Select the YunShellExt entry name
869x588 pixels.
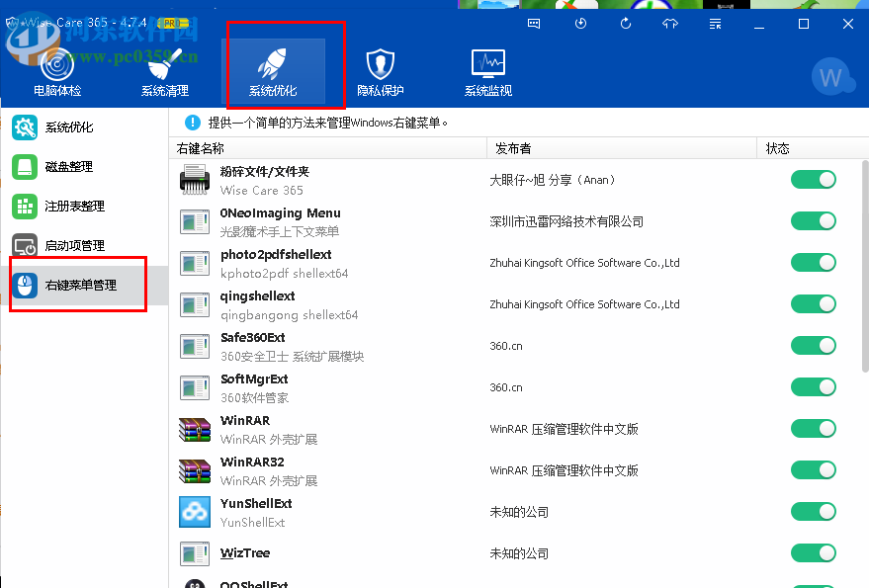[256, 504]
